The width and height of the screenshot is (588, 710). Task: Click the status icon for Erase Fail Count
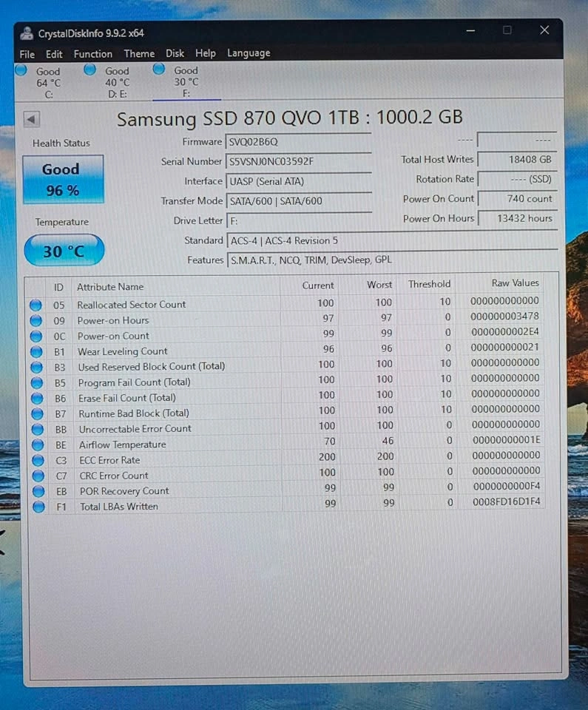pyautogui.click(x=37, y=399)
